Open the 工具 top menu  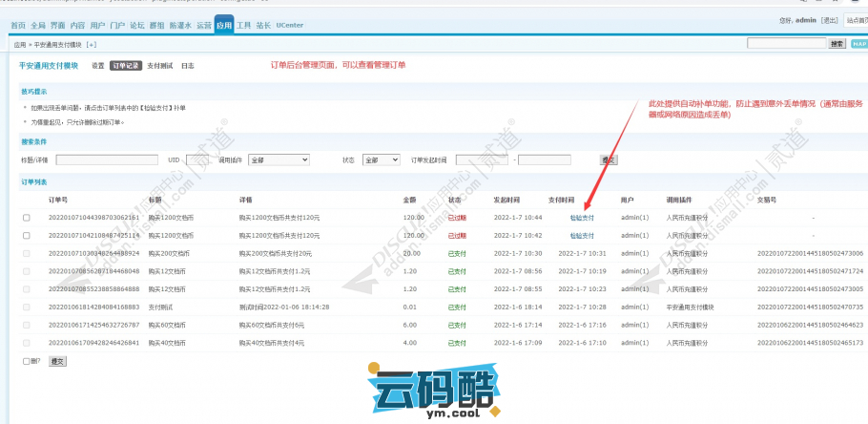(244, 25)
